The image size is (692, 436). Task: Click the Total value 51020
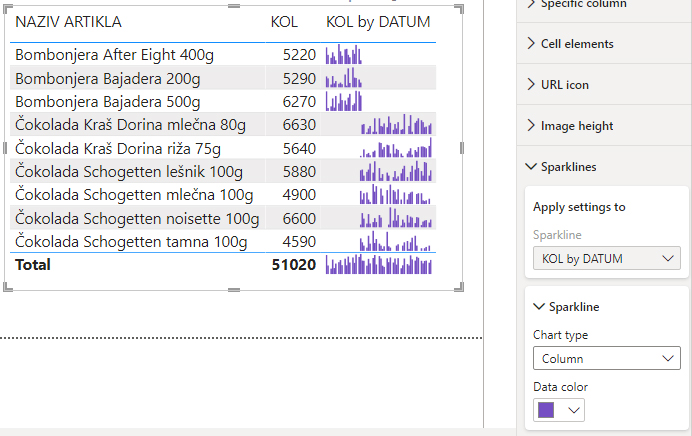point(294,265)
